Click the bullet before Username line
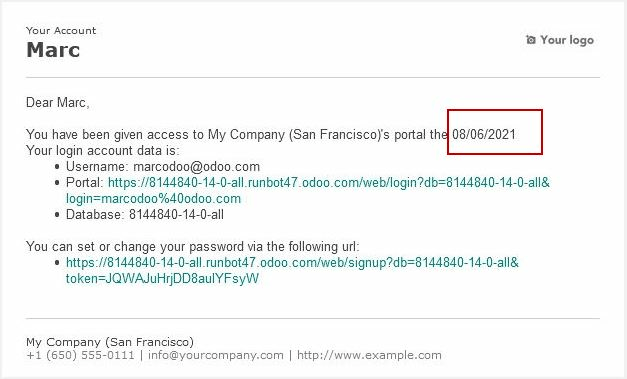This screenshot has width=627, height=379. pyautogui.click(x=57, y=167)
